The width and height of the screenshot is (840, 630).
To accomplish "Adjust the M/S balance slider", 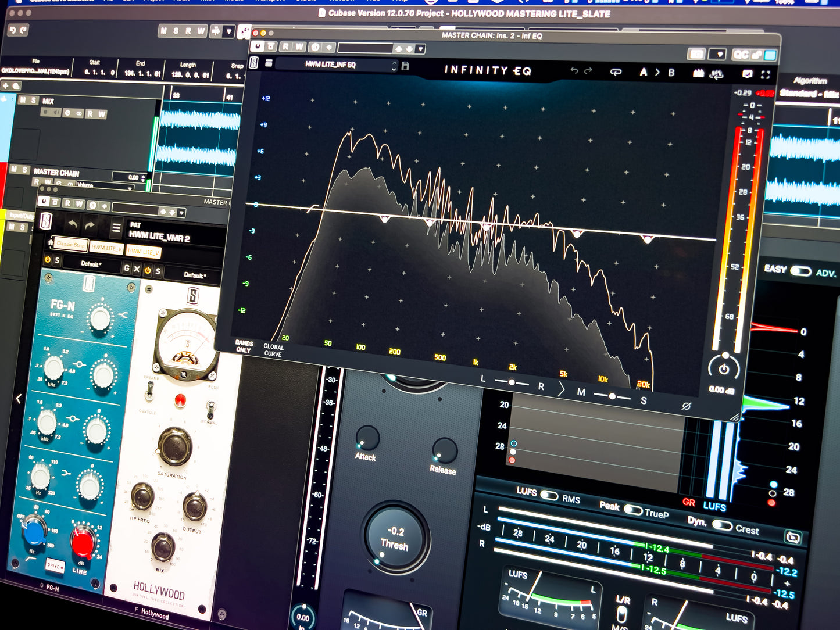I will [x=612, y=396].
